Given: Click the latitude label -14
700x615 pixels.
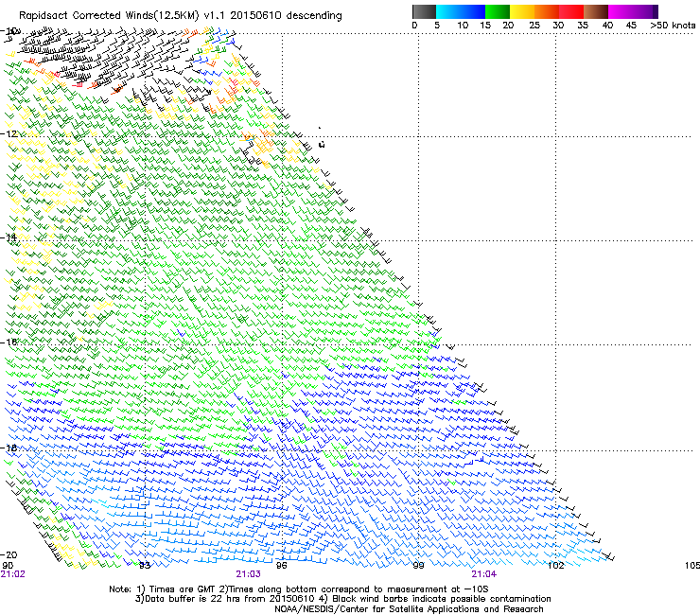Looking at the screenshot, I should pyautogui.click(x=9, y=237).
